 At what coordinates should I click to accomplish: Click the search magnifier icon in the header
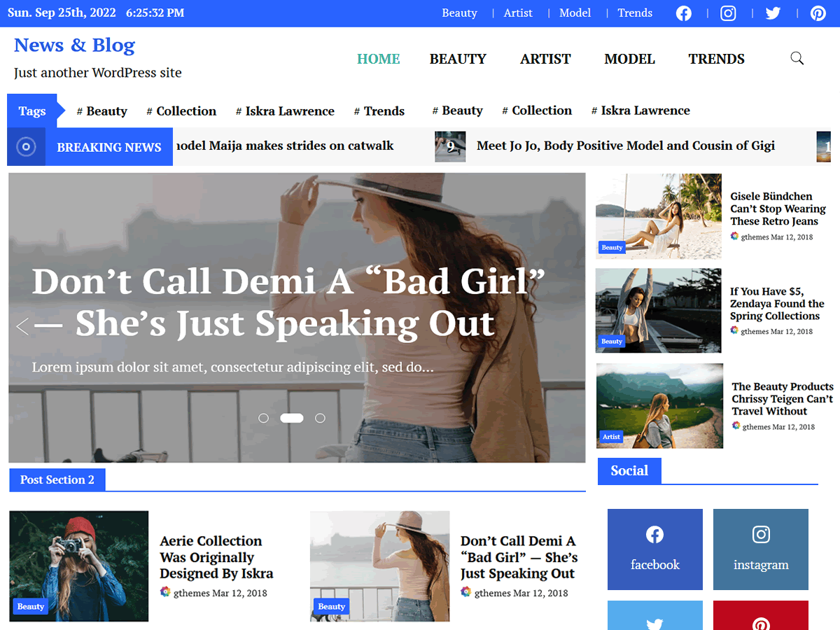[x=797, y=58]
